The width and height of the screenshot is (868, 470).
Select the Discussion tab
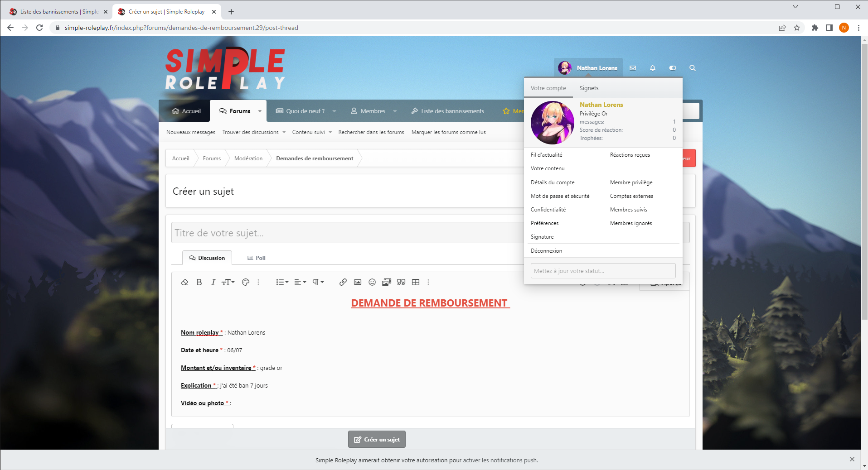point(207,258)
